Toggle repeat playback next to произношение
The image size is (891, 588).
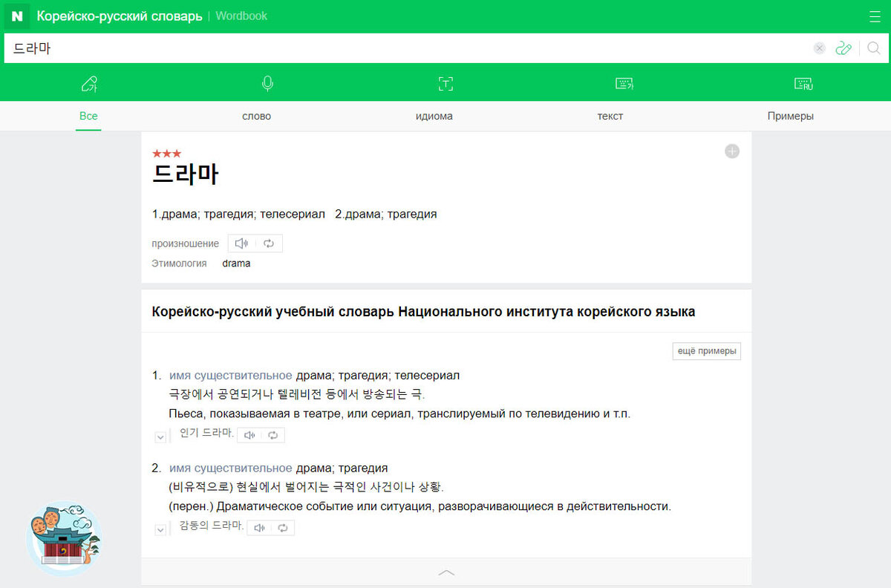(268, 243)
